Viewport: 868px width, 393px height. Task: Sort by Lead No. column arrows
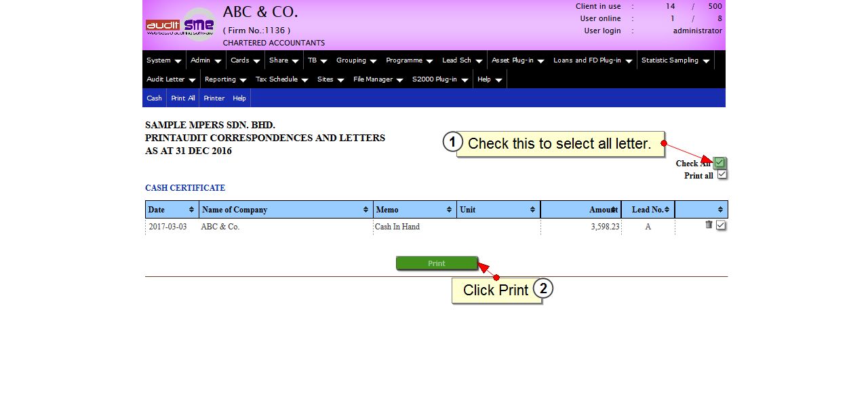pyautogui.click(x=667, y=210)
